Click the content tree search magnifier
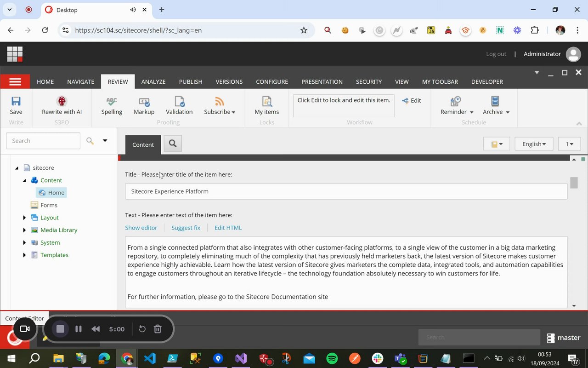The width and height of the screenshot is (588, 368). (x=90, y=141)
